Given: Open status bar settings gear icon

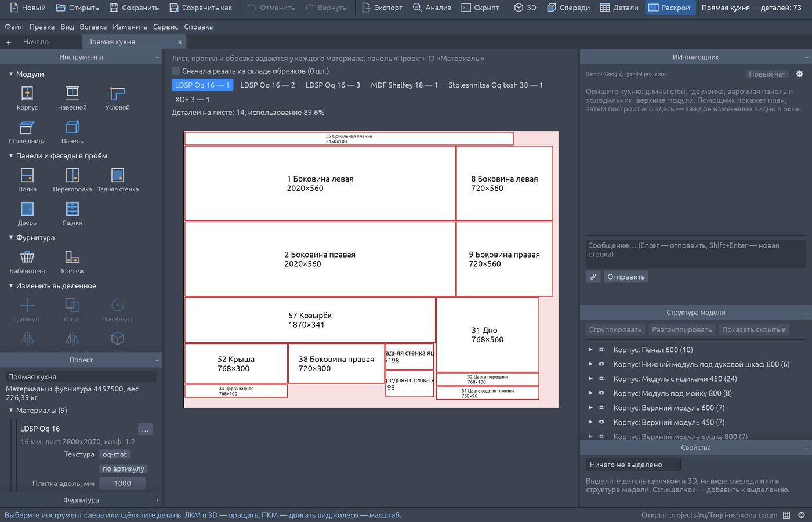Looking at the screenshot, I should [x=802, y=515].
